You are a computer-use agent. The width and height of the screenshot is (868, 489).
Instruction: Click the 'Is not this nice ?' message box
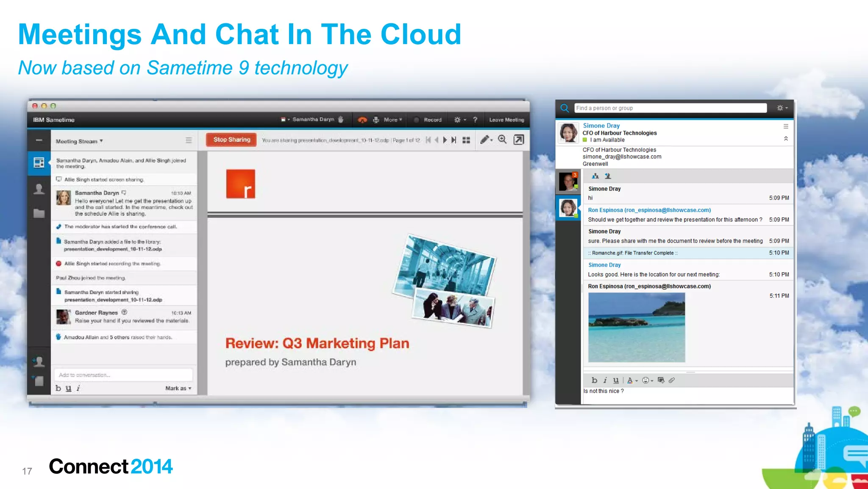[x=688, y=395]
